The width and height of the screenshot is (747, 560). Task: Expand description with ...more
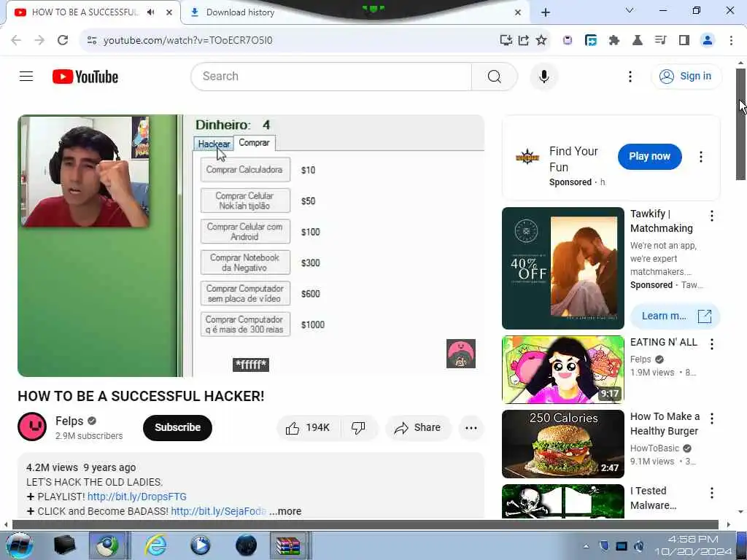pyautogui.click(x=285, y=511)
